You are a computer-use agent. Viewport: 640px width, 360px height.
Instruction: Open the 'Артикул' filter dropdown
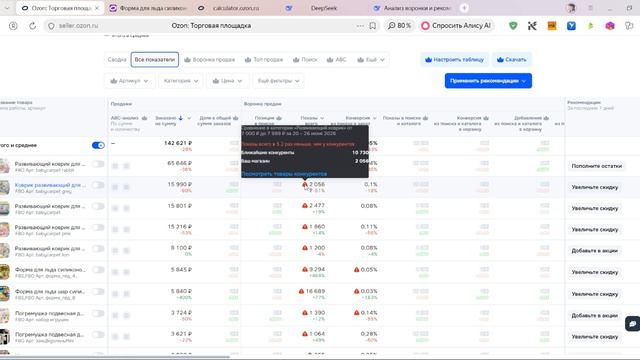pos(129,81)
